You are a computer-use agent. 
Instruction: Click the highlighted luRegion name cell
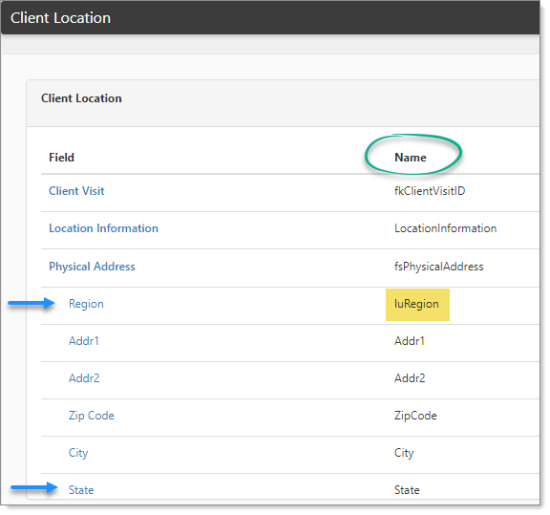[x=417, y=305]
